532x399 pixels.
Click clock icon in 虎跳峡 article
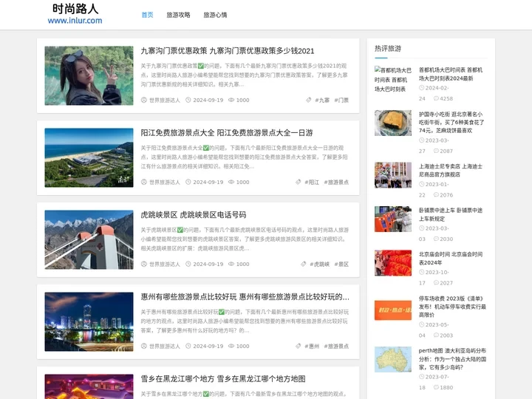(x=188, y=264)
